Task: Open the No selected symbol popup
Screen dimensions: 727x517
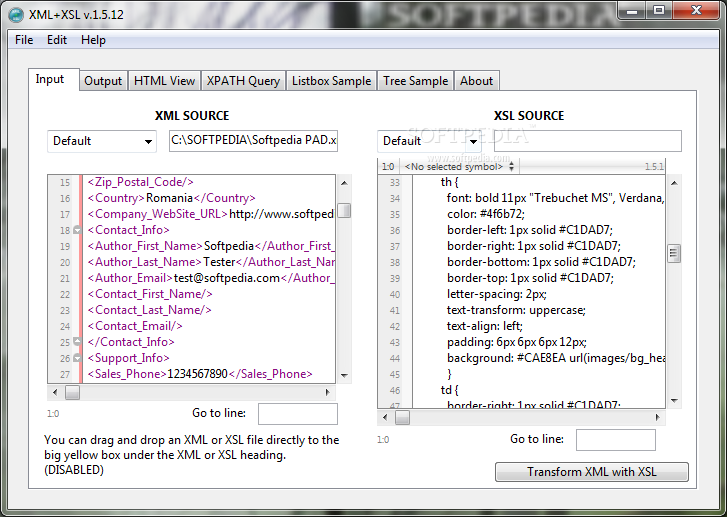Action: [459, 166]
